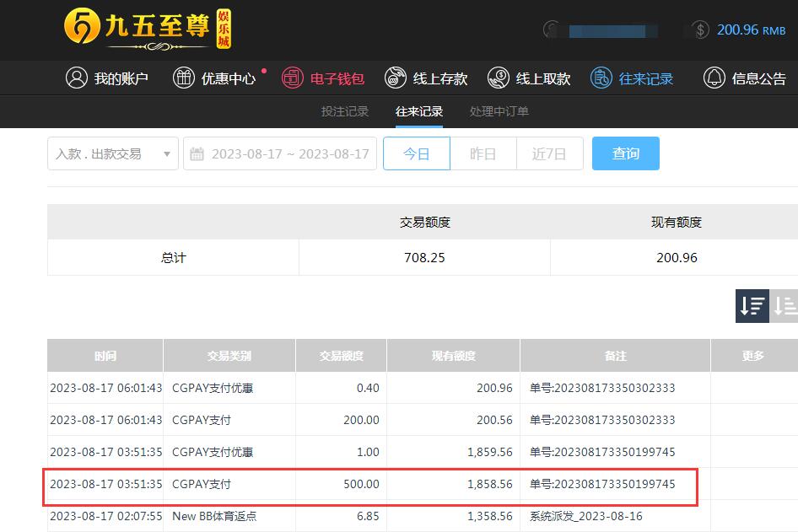Open 优惠中心 gift icon
Viewport: 798px width, 532px height.
click(x=183, y=78)
